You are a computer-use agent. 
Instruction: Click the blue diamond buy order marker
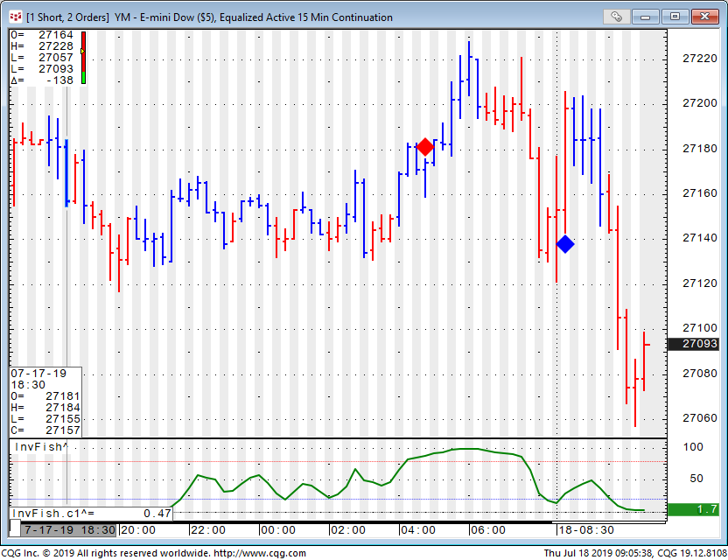[565, 244]
